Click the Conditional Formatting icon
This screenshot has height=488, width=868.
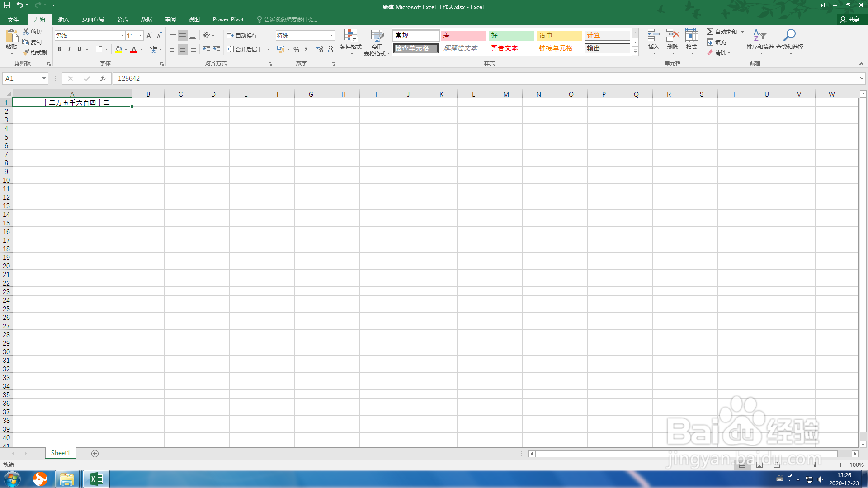tap(351, 36)
